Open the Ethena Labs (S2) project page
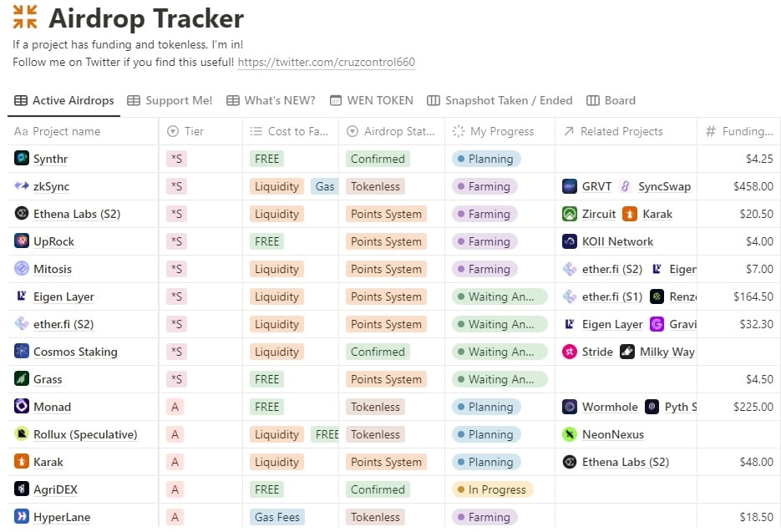This screenshot has width=781, height=532. click(77, 214)
